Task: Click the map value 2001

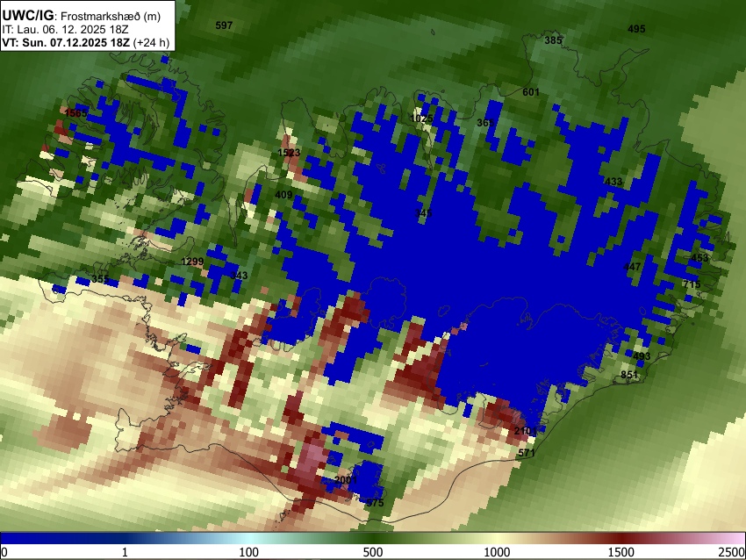Action: [346, 480]
